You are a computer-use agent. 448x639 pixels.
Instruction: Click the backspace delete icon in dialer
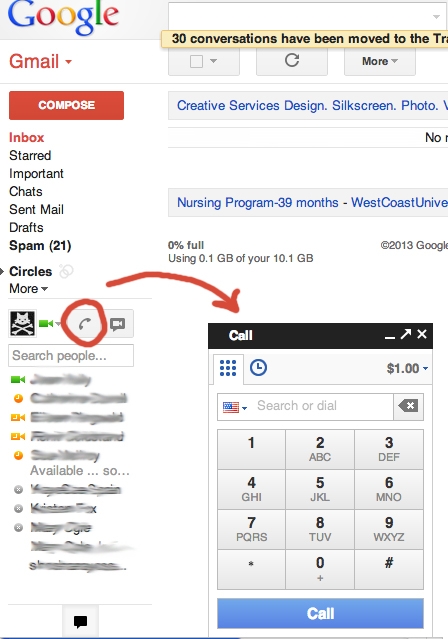[x=408, y=406]
